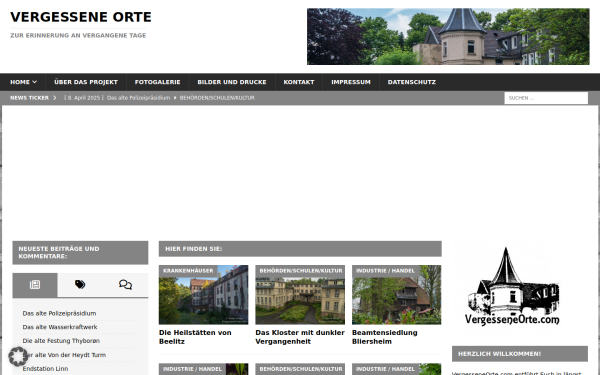Open Bilder und Drucke menu
This screenshot has height=375, width=600.
pyautogui.click(x=232, y=82)
